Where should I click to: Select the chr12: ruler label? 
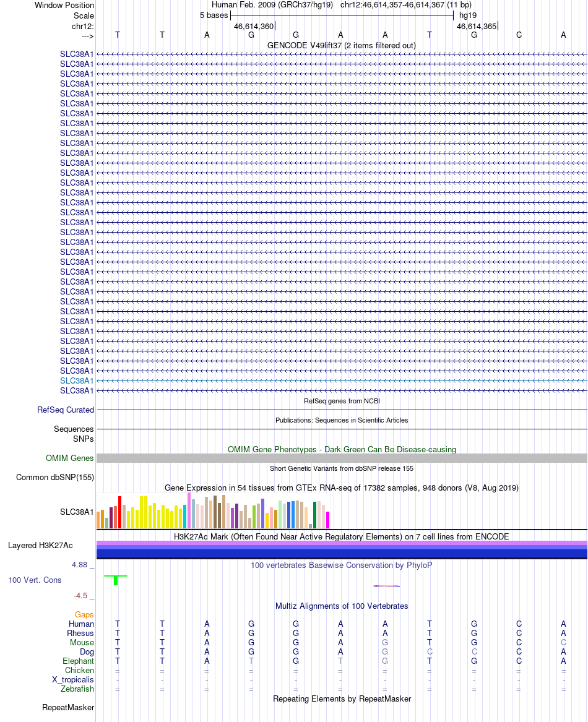click(x=82, y=26)
